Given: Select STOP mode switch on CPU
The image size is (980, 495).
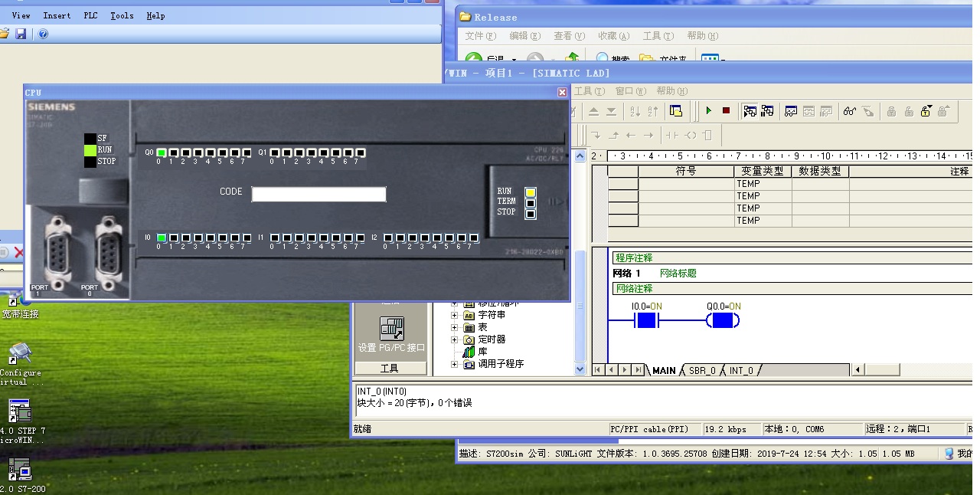Looking at the screenshot, I should [531, 214].
